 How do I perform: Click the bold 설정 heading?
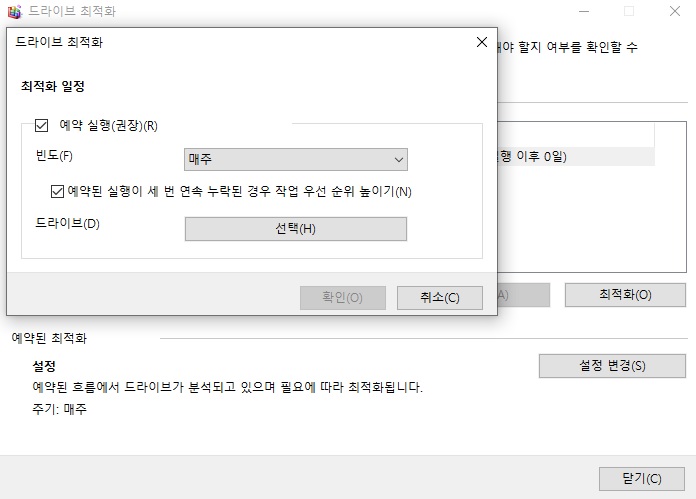[44, 366]
